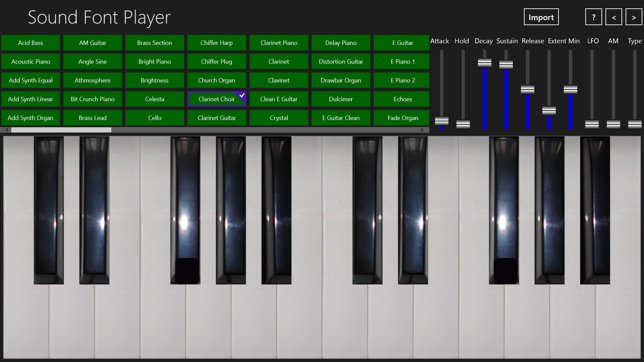Select the Acoustic Piano instrument
This screenshot has height=362, width=644.
(x=31, y=61)
